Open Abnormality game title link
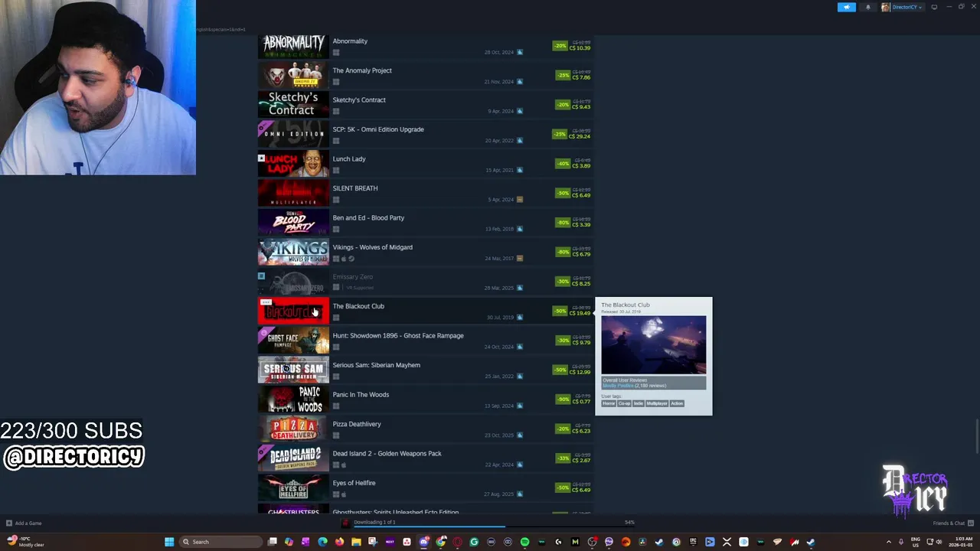This screenshot has height=551, width=980. (x=350, y=41)
